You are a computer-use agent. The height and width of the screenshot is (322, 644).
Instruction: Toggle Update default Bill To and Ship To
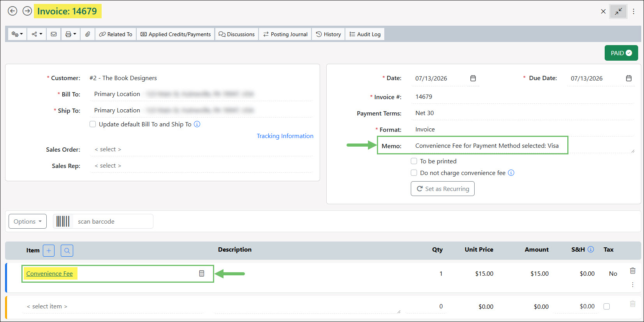[x=93, y=124]
